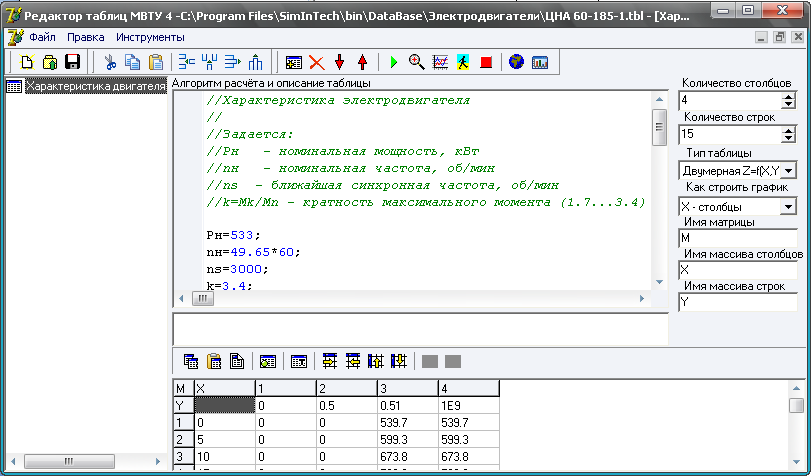
Task: Click the table paste clipboard icon
Action: tap(212, 362)
